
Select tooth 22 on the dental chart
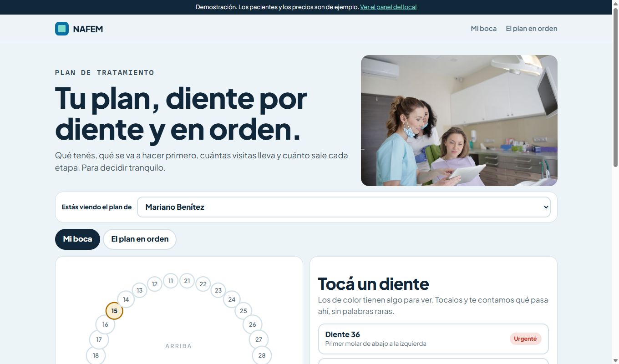click(203, 284)
